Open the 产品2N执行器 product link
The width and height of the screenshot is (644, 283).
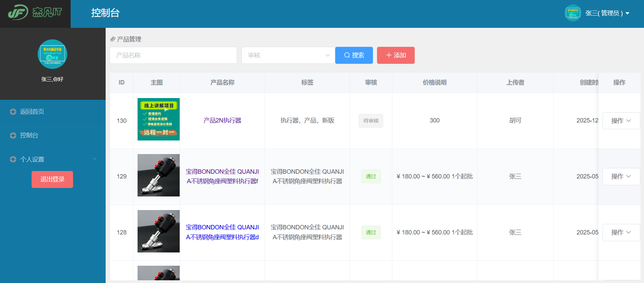pyautogui.click(x=222, y=120)
